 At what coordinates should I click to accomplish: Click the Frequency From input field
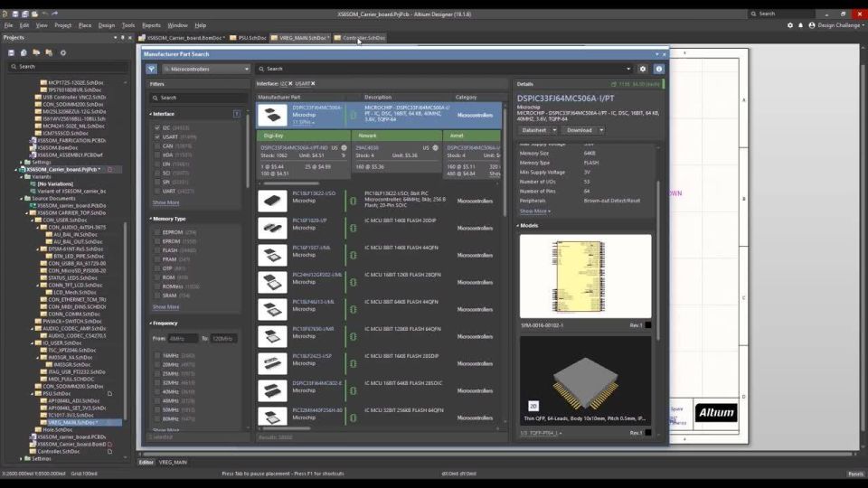point(182,339)
